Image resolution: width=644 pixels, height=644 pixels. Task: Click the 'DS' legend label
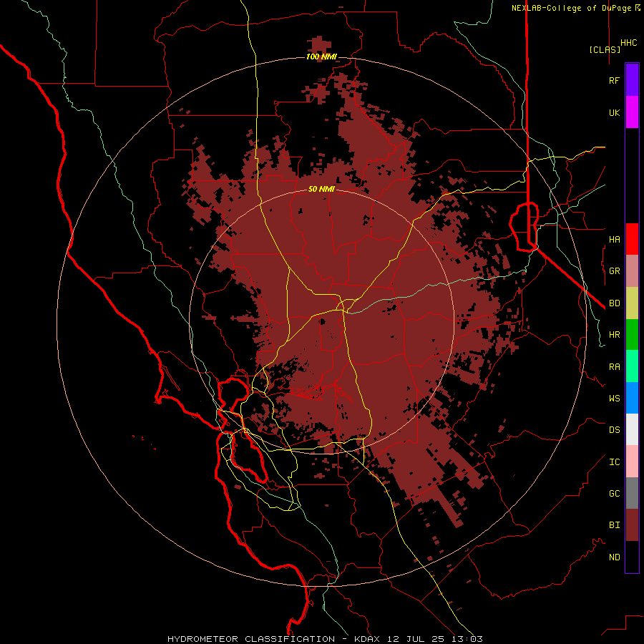[x=614, y=430]
